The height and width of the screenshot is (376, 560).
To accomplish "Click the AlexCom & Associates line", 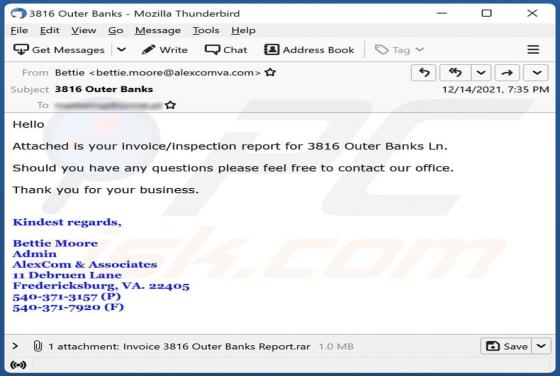I will tap(85, 265).
